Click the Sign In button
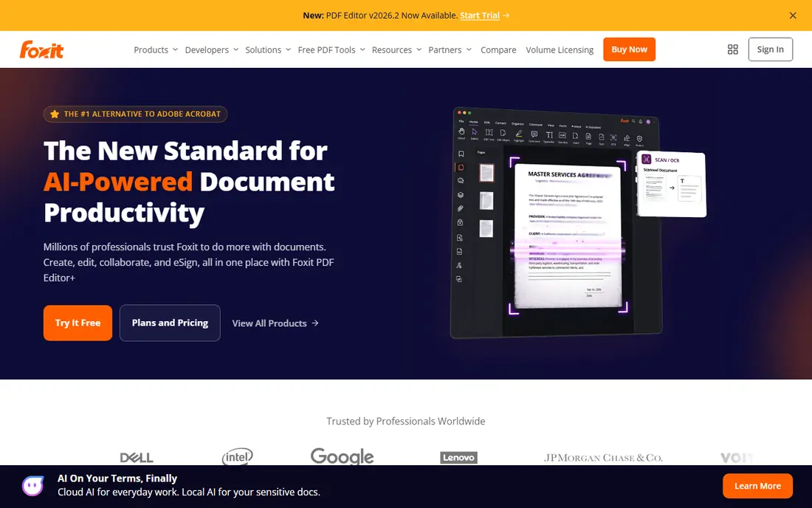Image resolution: width=812 pixels, height=508 pixels. (770, 49)
